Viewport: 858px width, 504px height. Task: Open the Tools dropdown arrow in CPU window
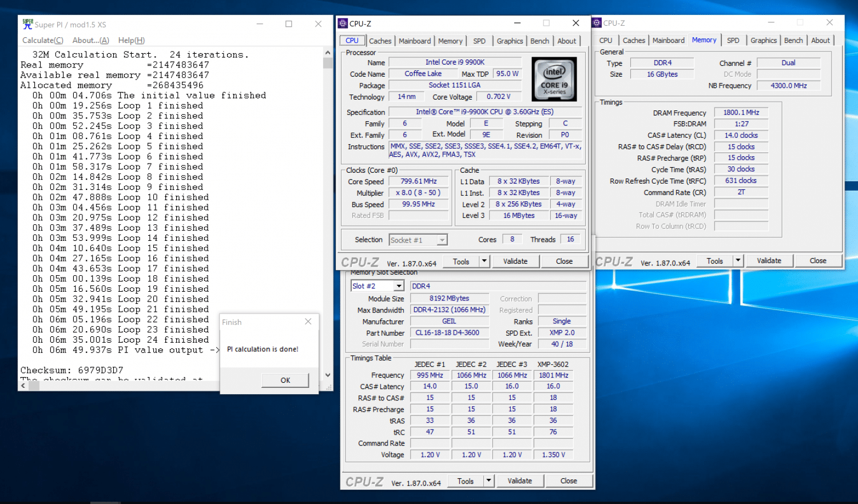[x=484, y=261]
